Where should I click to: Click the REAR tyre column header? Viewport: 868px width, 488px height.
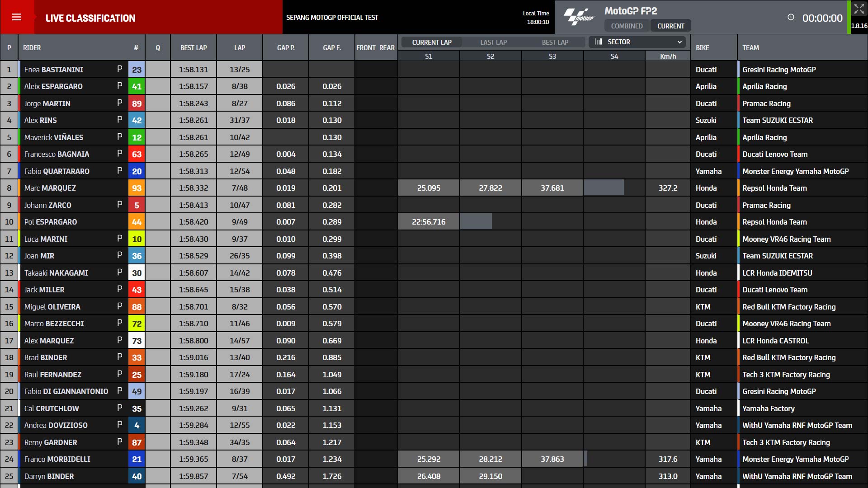tap(387, 47)
